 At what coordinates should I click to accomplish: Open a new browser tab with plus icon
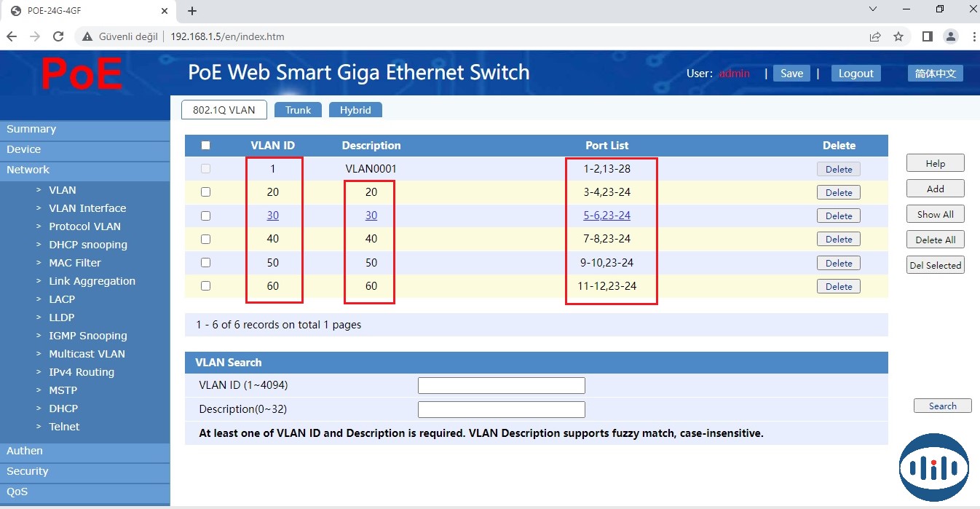(192, 11)
